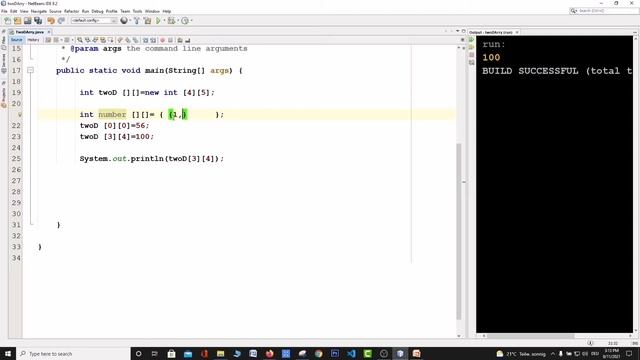This screenshot has width=640, height=360.
Task: Open the View menu
Action: pos(24,11)
